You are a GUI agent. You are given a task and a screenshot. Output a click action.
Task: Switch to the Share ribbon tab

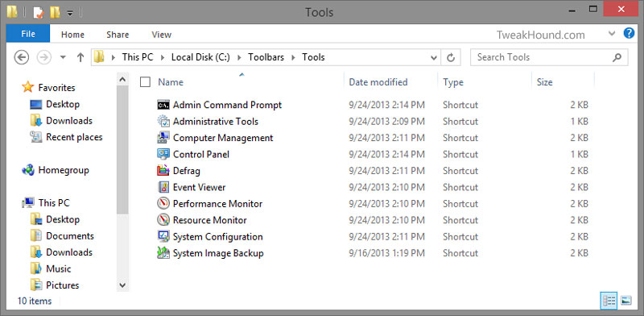[x=118, y=35]
